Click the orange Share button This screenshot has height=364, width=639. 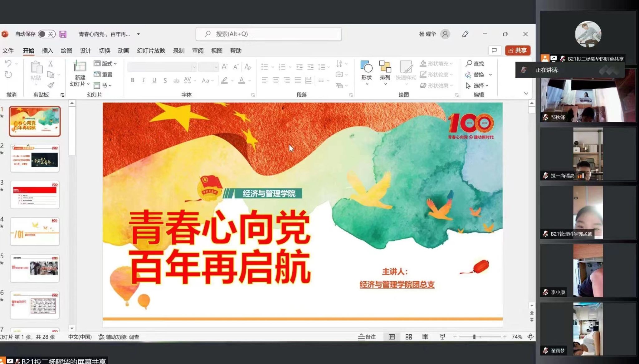tap(517, 51)
